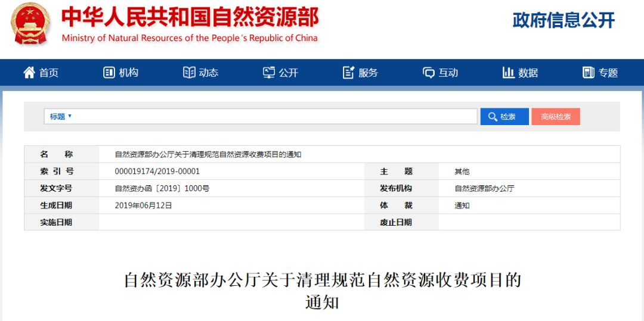Click the open-book icon beside 动态

[189, 73]
